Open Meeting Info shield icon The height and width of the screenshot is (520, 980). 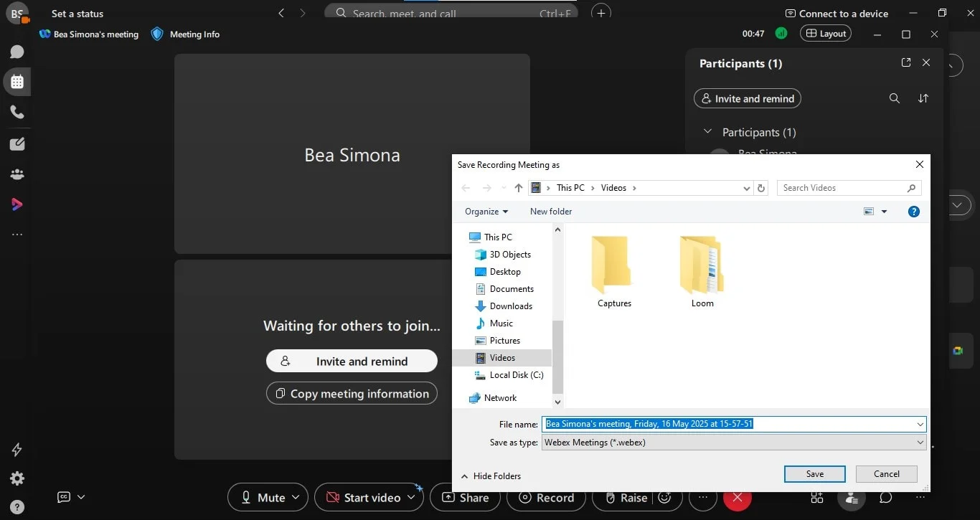pos(157,34)
